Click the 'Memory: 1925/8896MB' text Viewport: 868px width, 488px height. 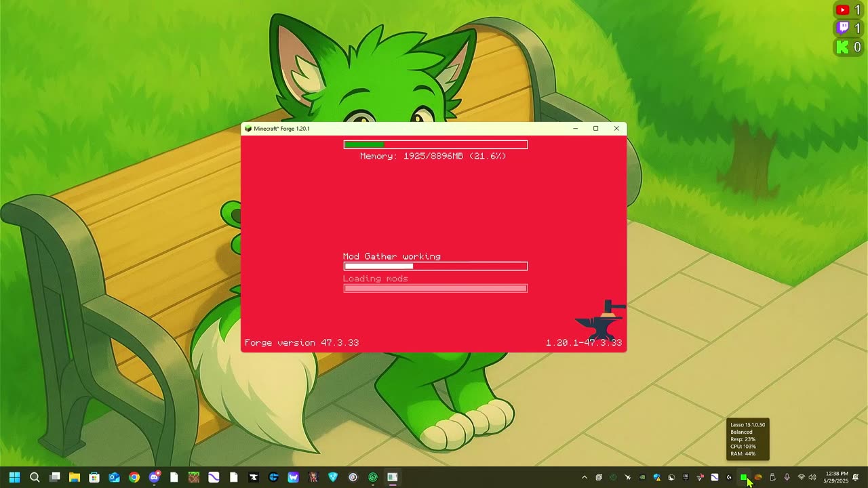pos(433,156)
